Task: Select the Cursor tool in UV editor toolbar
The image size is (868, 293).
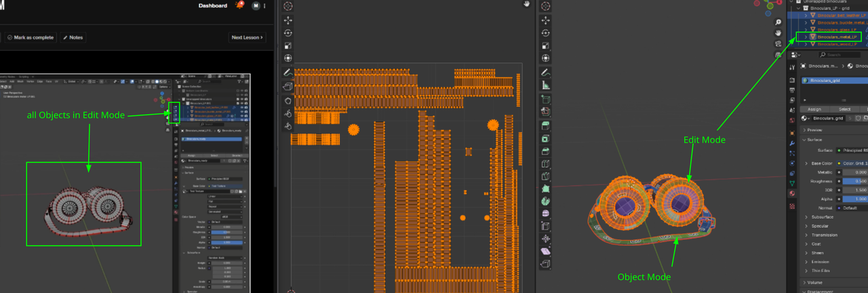Action: (x=288, y=6)
